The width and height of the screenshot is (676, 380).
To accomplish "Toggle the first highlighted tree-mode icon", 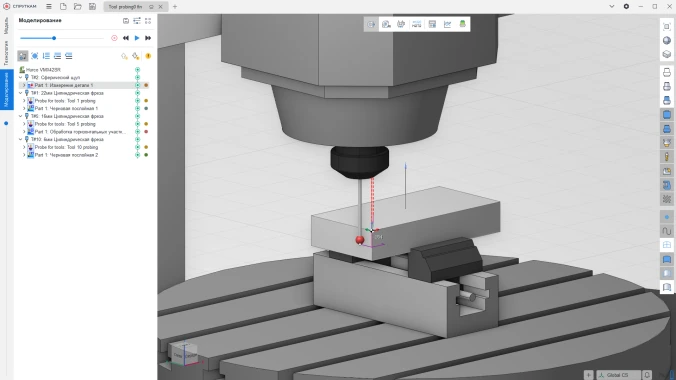I will pyautogui.click(x=22, y=56).
